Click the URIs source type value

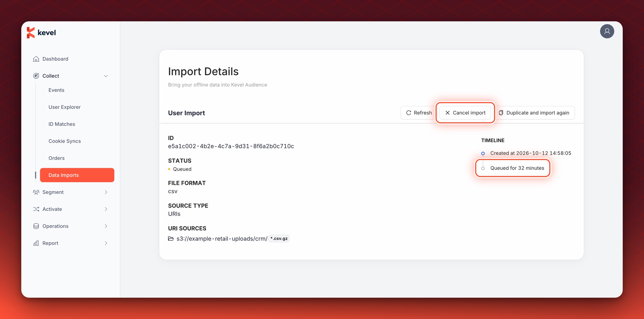(x=174, y=214)
